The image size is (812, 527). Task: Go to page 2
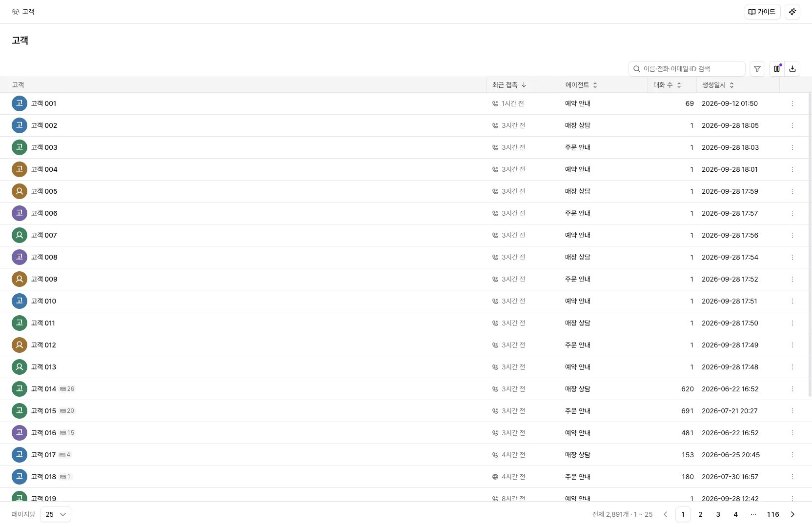(701, 514)
